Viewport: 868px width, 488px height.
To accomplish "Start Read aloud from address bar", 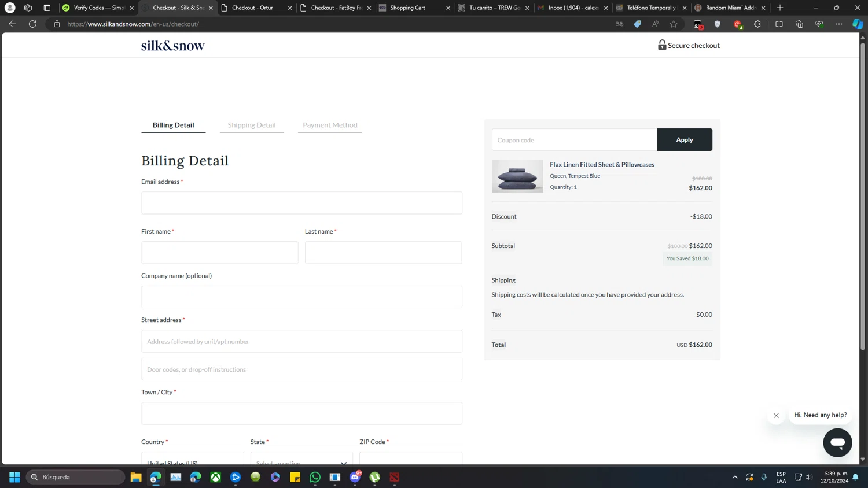I will click(x=656, y=24).
